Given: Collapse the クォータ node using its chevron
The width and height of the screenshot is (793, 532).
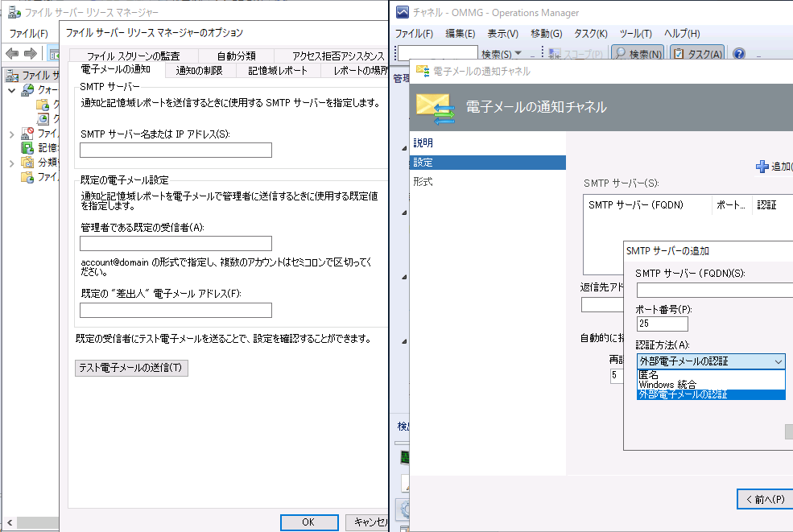Looking at the screenshot, I should (x=10, y=89).
